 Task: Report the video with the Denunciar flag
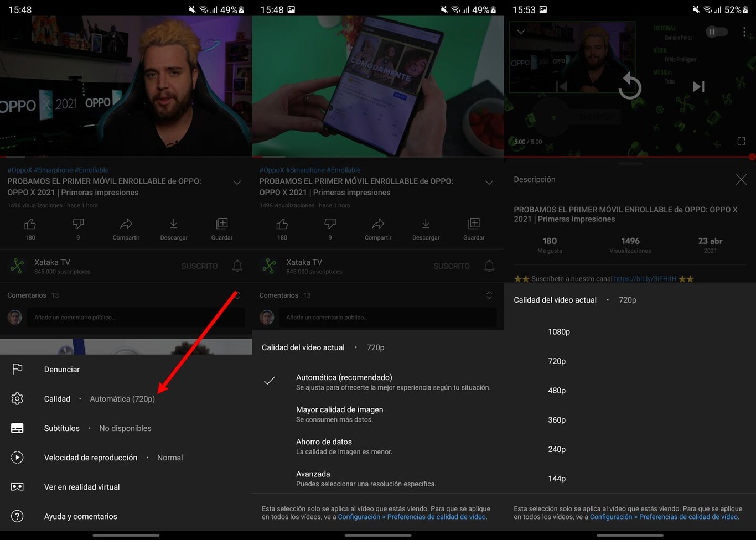tap(17, 369)
